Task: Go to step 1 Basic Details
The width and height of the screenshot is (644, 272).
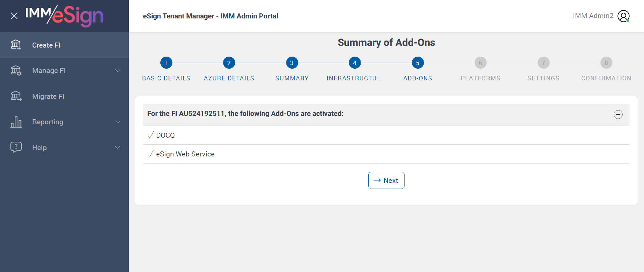Action: click(x=166, y=63)
